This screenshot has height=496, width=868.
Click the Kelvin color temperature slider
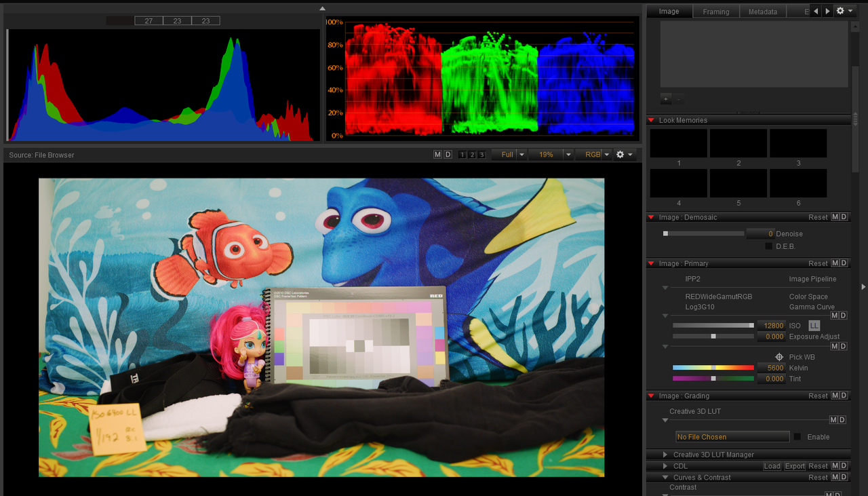(713, 368)
